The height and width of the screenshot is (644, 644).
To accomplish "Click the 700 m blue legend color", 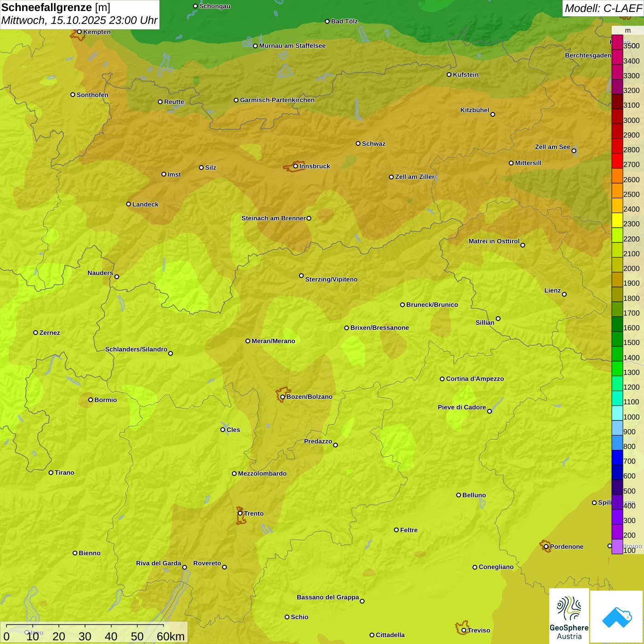I will click(x=617, y=458).
